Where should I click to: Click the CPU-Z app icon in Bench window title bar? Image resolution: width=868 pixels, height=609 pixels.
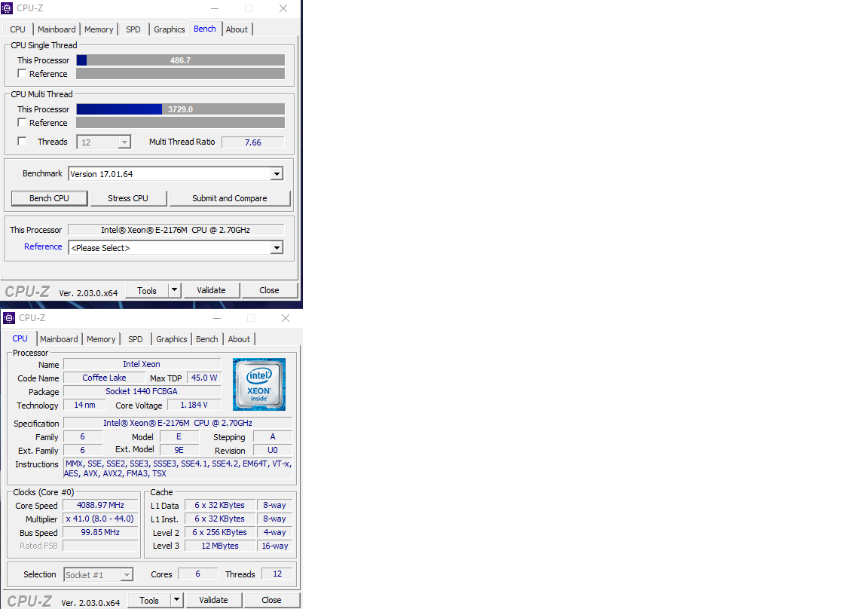pyautogui.click(x=8, y=8)
